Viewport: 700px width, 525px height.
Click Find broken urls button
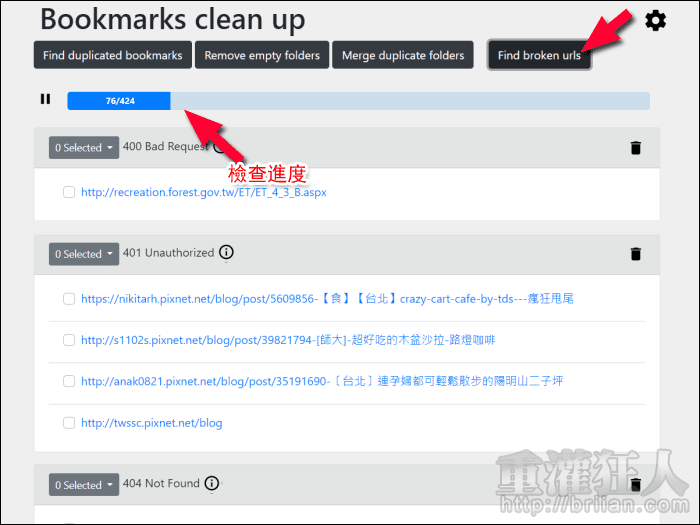(x=539, y=55)
